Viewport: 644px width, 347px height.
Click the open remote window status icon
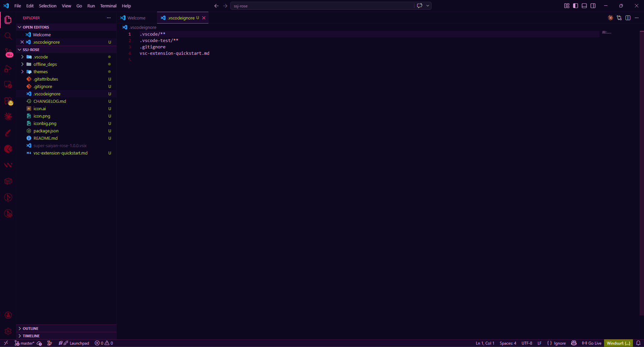tap(6, 343)
